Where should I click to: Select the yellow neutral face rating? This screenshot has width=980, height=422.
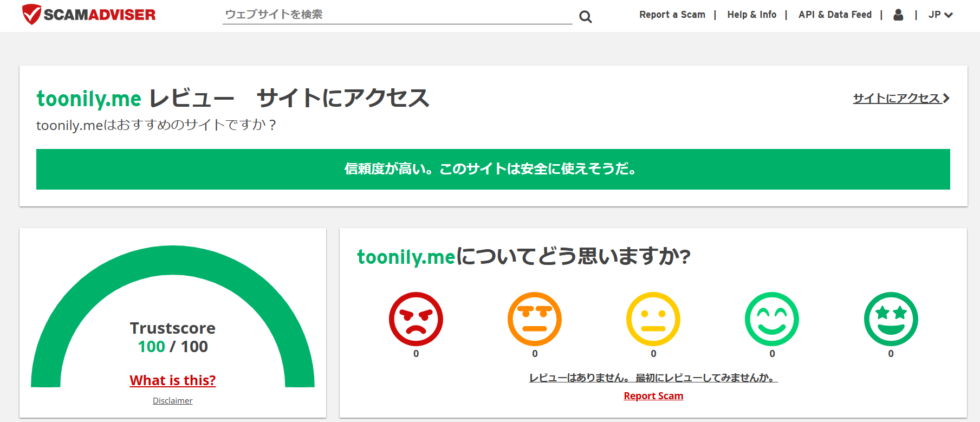click(x=653, y=319)
